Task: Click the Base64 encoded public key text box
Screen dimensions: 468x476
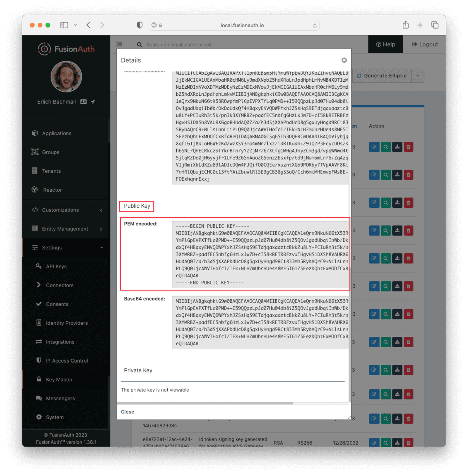Action: tap(260, 322)
